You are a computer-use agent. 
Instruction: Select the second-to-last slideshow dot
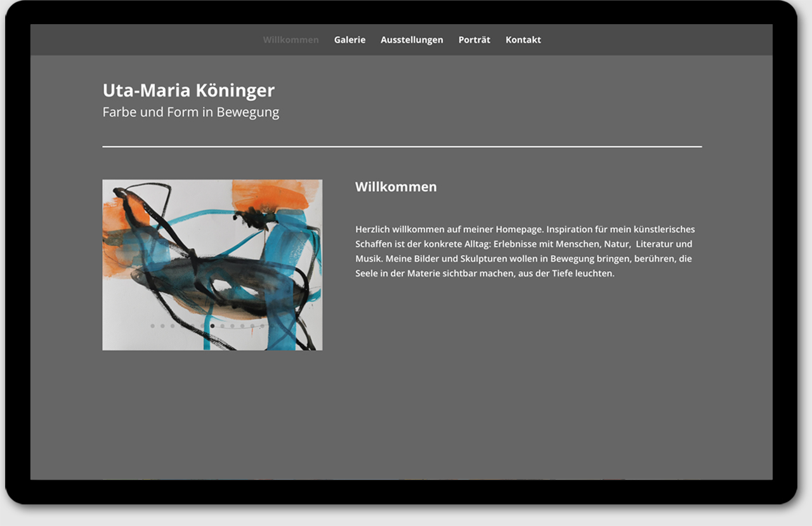coord(252,326)
